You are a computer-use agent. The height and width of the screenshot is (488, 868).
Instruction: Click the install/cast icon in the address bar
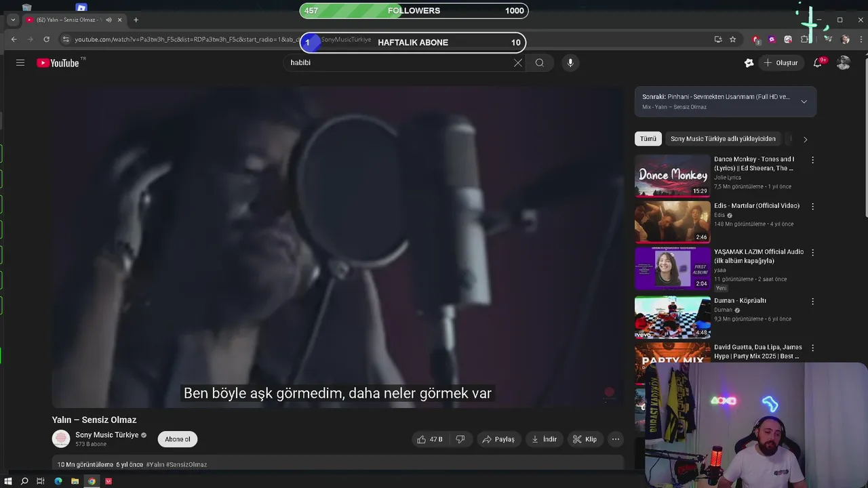pyautogui.click(x=718, y=39)
